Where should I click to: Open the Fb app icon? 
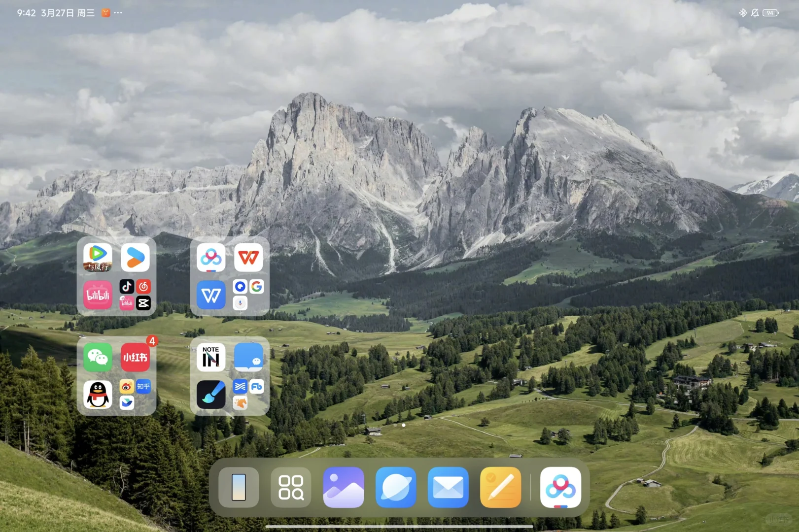[257, 387]
